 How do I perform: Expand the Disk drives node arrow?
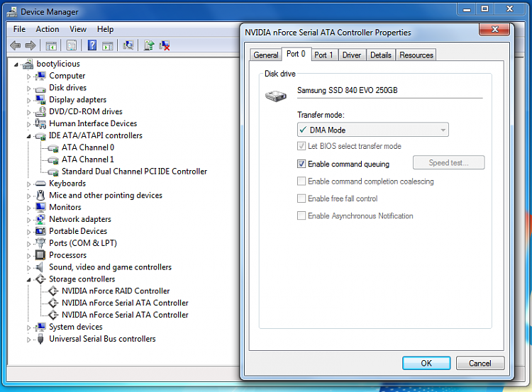28,89
